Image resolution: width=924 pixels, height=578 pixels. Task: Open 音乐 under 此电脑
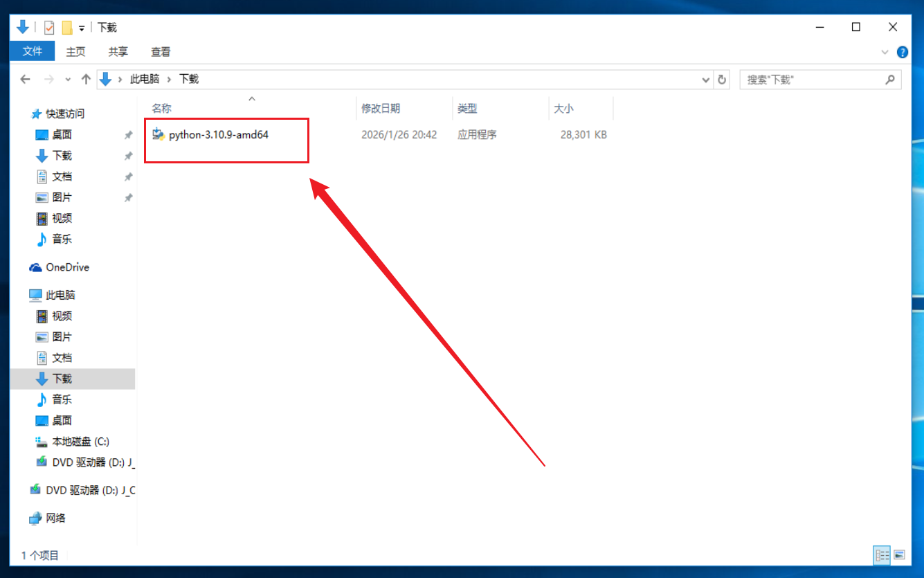click(x=62, y=399)
